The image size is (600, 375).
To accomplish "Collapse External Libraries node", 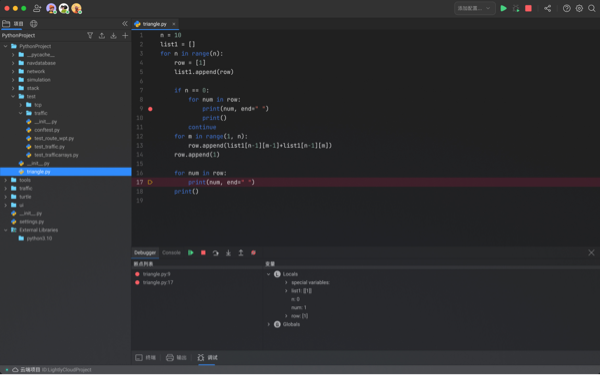I will point(5,230).
